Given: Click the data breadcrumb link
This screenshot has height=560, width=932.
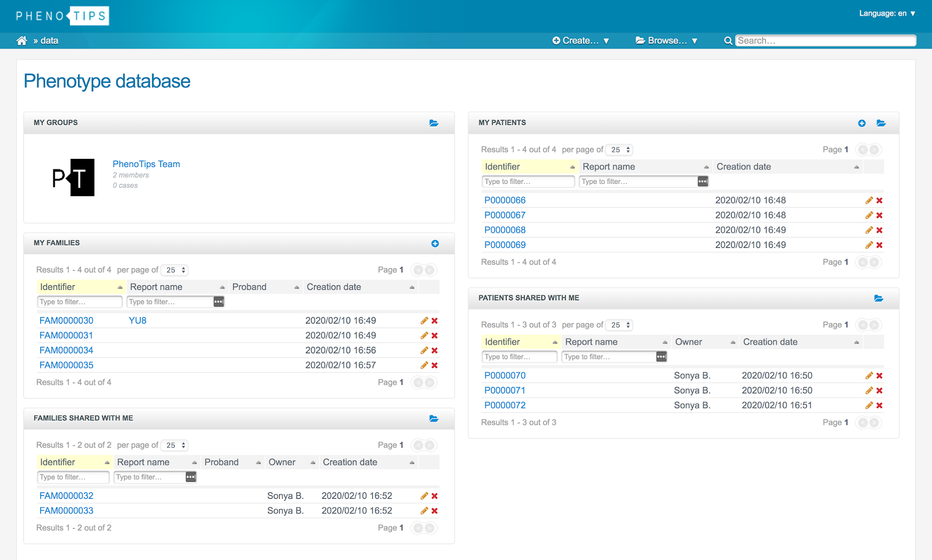Looking at the screenshot, I should click(x=50, y=41).
